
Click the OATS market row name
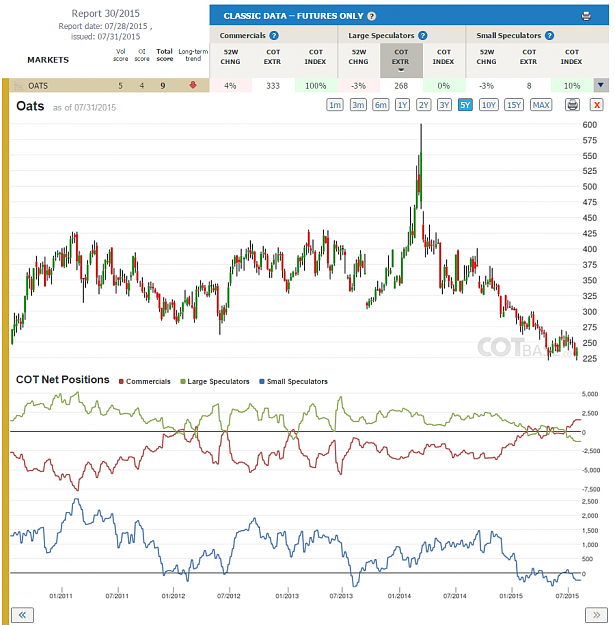point(38,86)
